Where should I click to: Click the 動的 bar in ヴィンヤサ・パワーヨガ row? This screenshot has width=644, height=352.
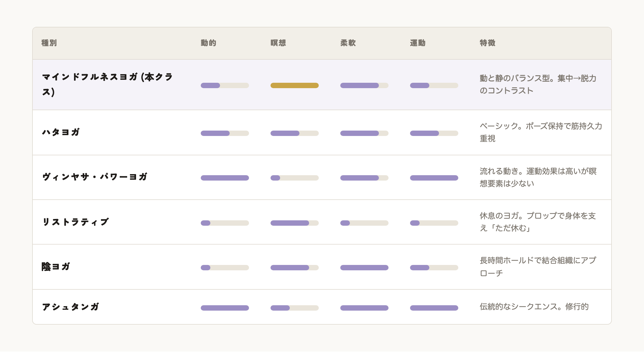(x=225, y=178)
